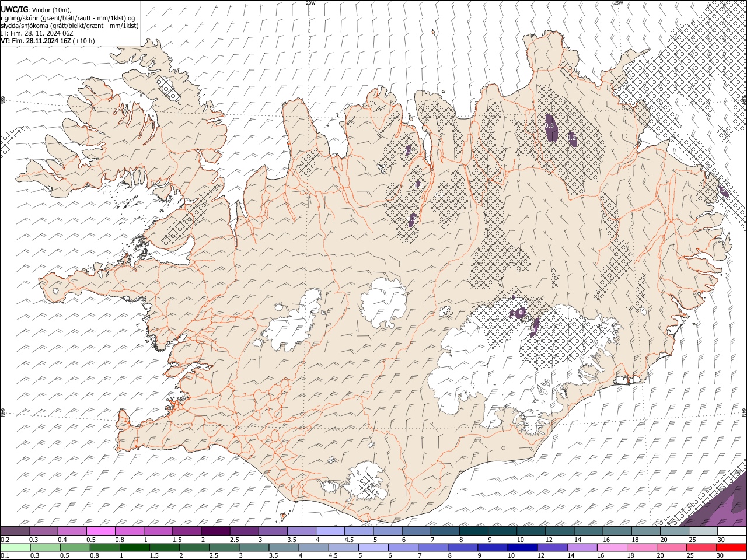
Task: Click the dark mauve first swatch of upper scale
Action: coord(15,531)
